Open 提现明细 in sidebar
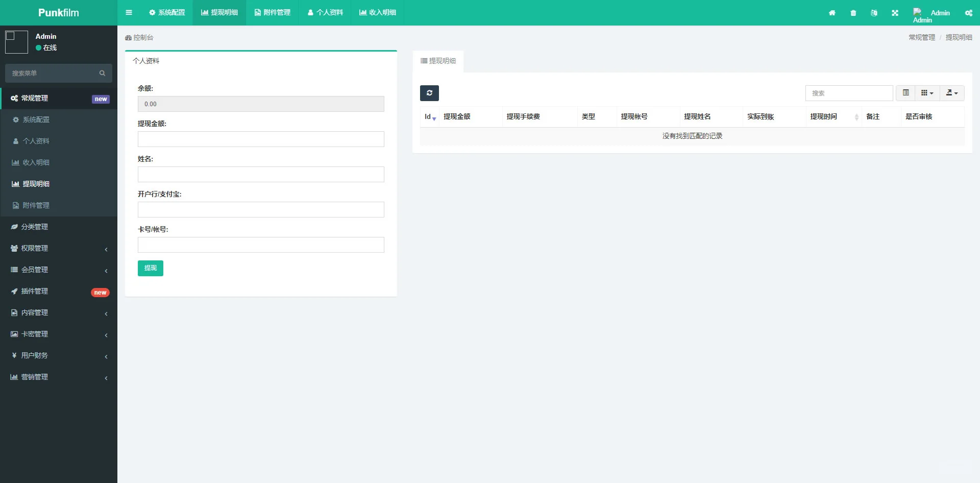The width and height of the screenshot is (980, 483). pos(59,184)
